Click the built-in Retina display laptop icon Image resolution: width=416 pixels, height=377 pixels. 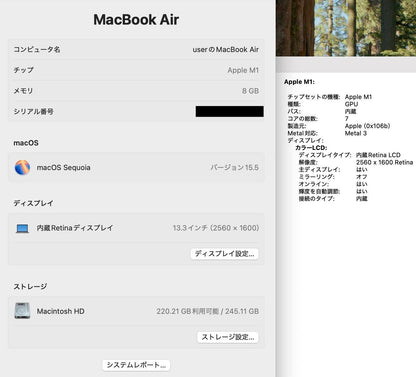(22, 228)
